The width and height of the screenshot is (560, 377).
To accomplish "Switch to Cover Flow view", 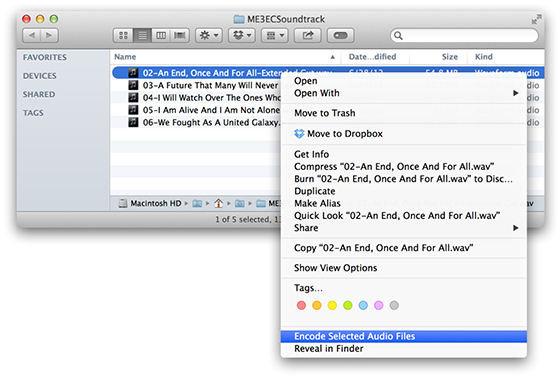I will point(180,35).
